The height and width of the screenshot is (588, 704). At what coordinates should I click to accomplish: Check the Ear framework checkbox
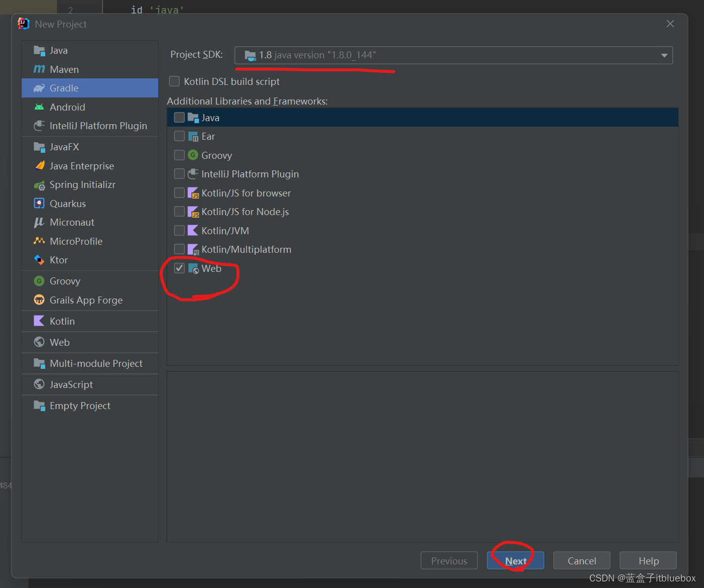[x=179, y=136]
